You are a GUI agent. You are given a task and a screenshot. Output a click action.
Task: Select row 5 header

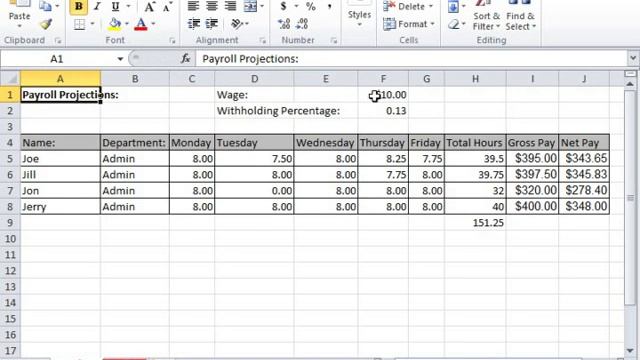point(10,158)
